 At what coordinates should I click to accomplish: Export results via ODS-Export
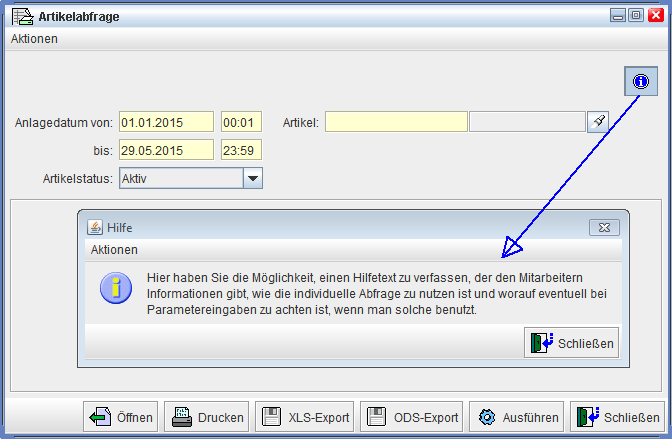click(x=411, y=417)
